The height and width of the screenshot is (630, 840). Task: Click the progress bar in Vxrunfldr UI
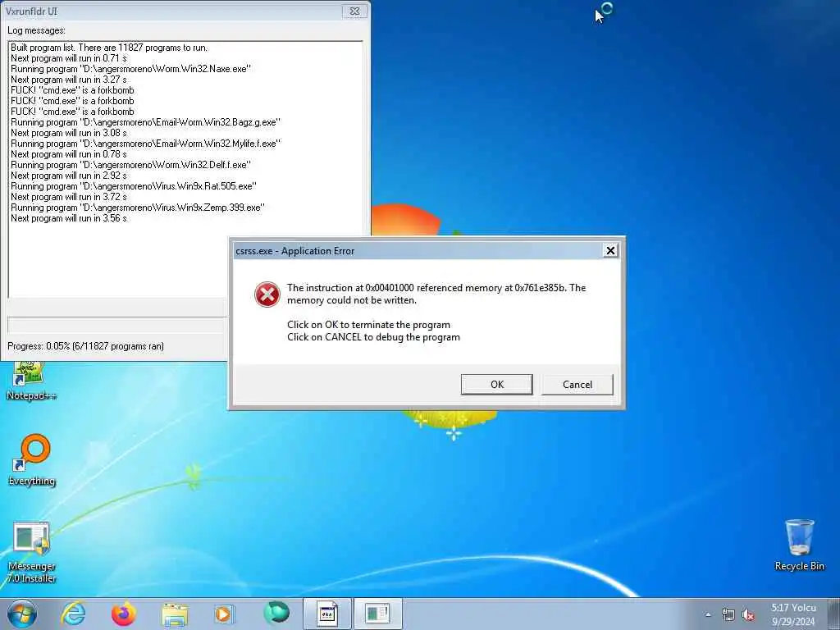click(118, 325)
